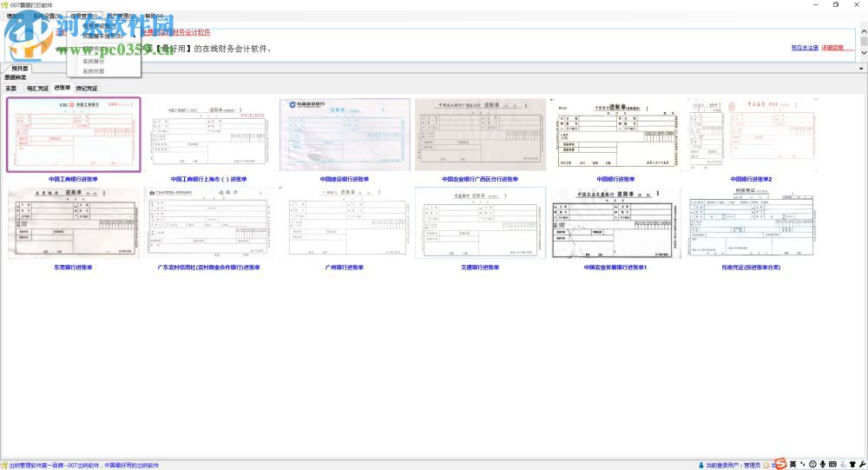This screenshot has width=868, height=470.
Task: Click the banner scrollbar down arrow
Action: tap(864, 53)
